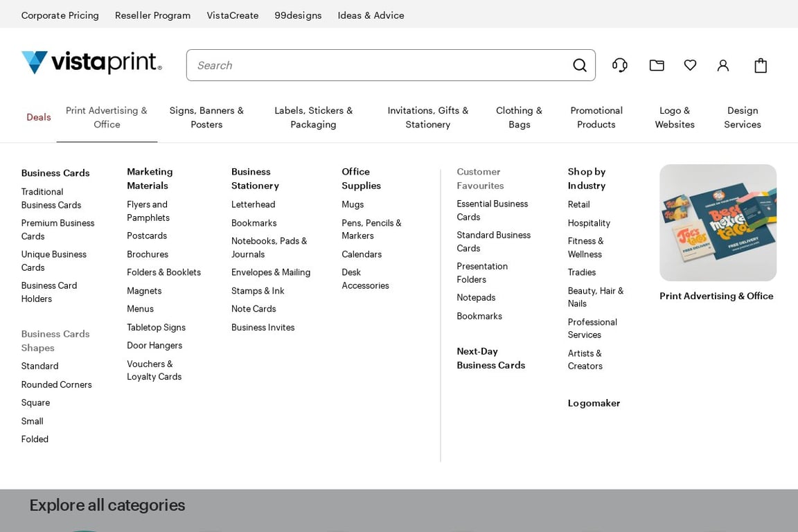
Task: Open Print Advertising & Office menu
Action: 107,118
